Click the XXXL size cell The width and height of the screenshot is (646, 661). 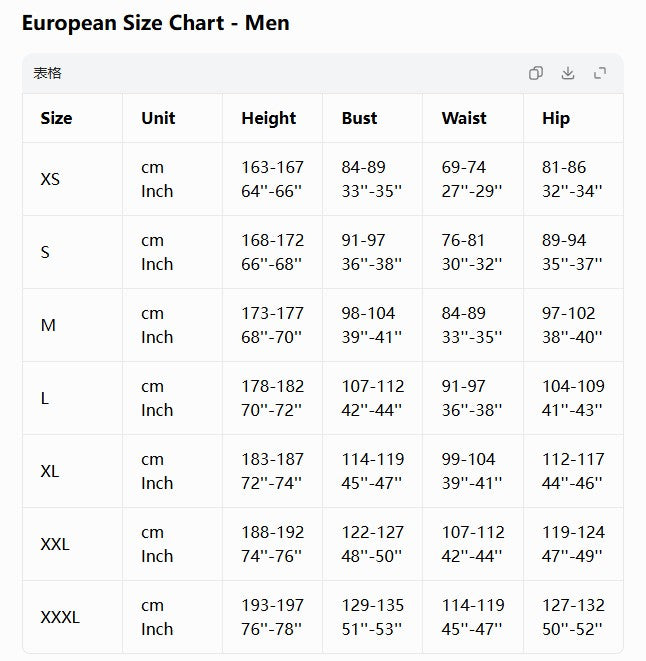pyautogui.click(x=60, y=617)
